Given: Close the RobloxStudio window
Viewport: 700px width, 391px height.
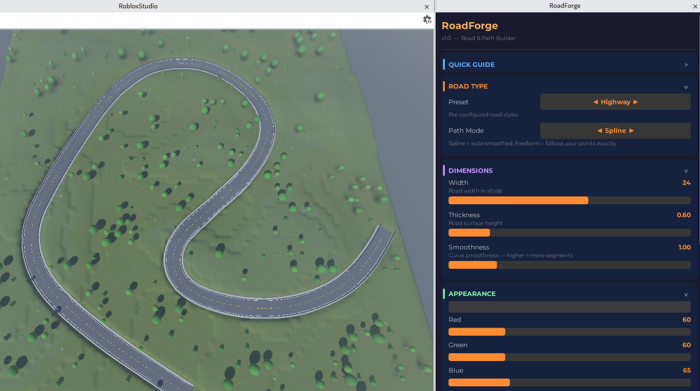Looking at the screenshot, I should tap(426, 7).
